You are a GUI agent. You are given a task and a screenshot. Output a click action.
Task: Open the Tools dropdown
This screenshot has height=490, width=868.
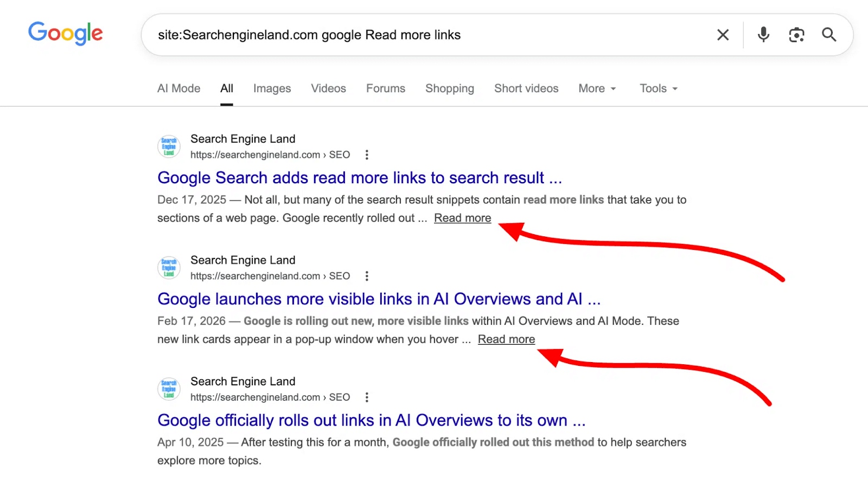(654, 88)
